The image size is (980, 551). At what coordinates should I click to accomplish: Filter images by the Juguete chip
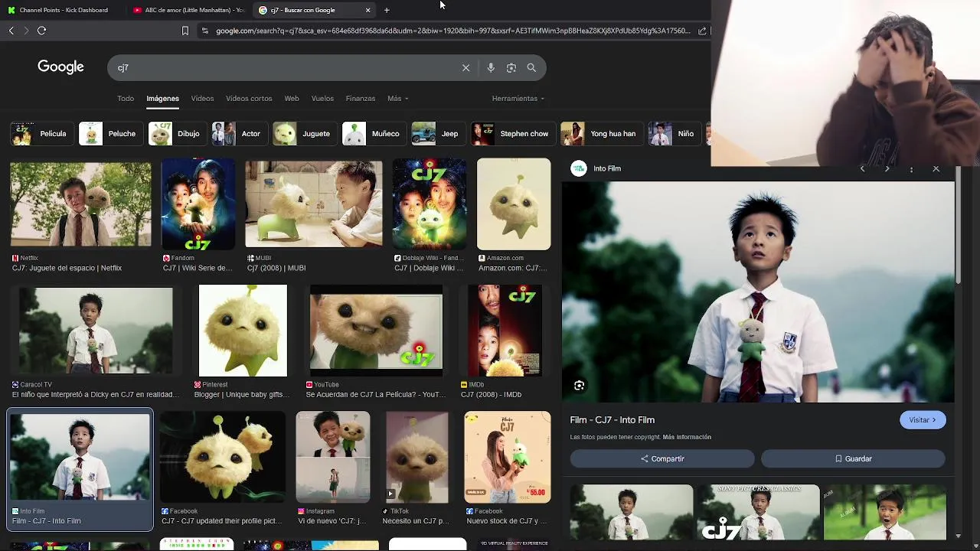(304, 133)
